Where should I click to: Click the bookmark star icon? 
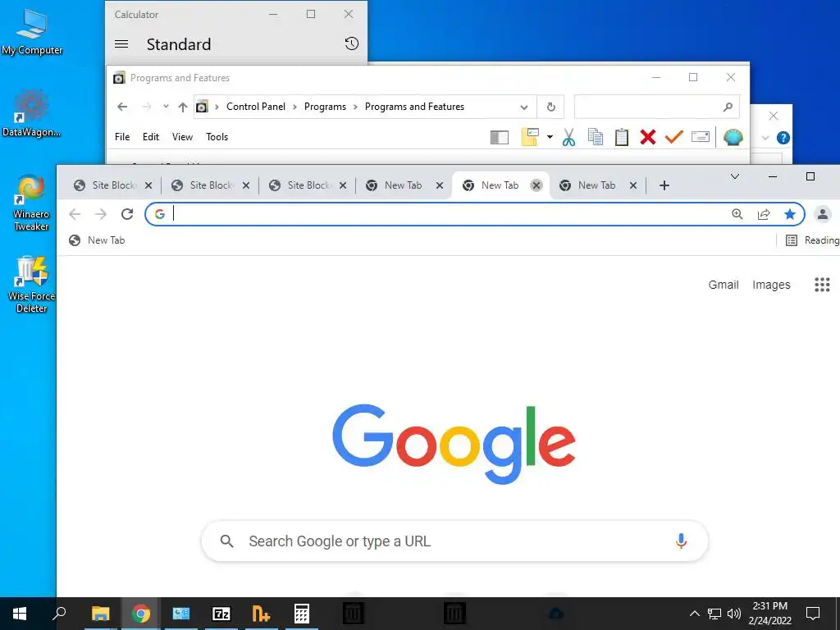click(x=790, y=214)
